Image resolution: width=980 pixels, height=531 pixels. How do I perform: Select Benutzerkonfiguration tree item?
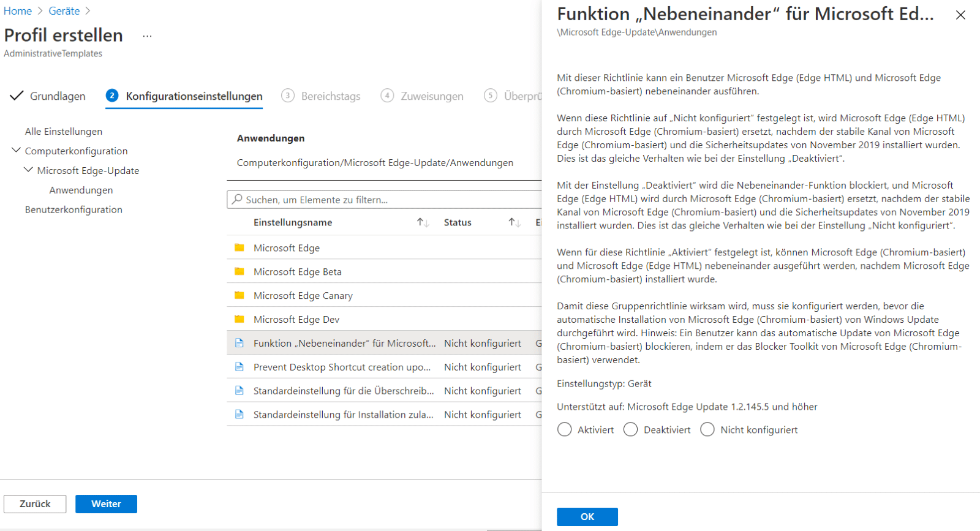[73, 209]
